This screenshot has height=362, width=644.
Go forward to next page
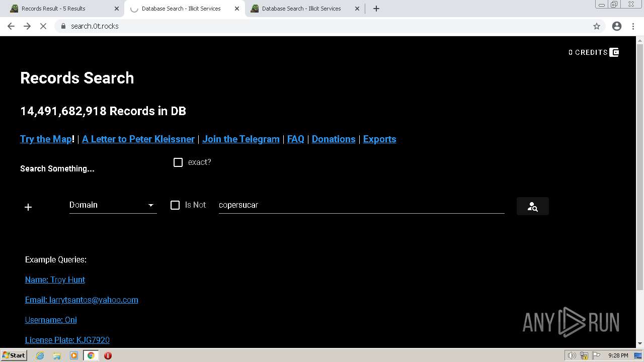click(x=27, y=26)
